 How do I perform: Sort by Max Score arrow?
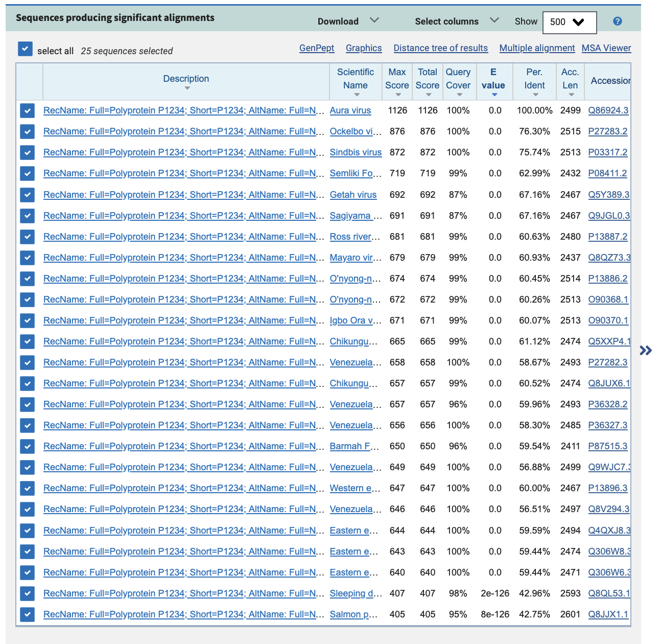click(398, 95)
